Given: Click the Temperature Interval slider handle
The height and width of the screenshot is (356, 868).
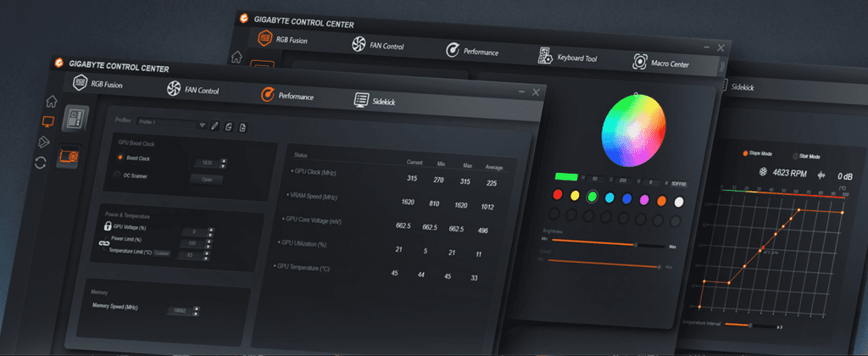Looking at the screenshot, I should tap(750, 325).
